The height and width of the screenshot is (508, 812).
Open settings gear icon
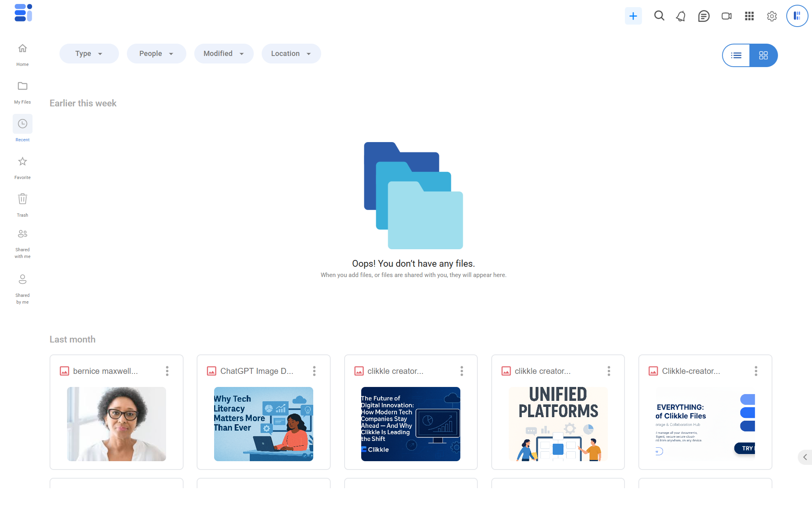pyautogui.click(x=772, y=16)
